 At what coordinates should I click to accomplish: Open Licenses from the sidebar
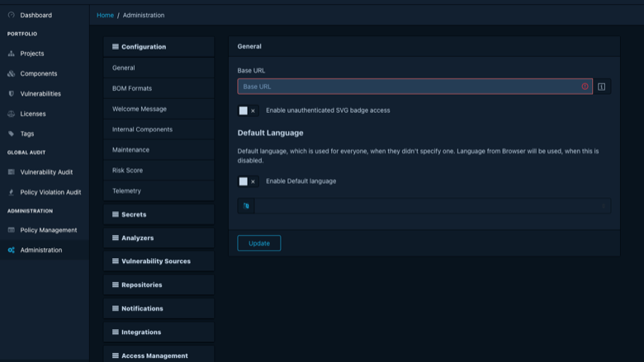45,114
